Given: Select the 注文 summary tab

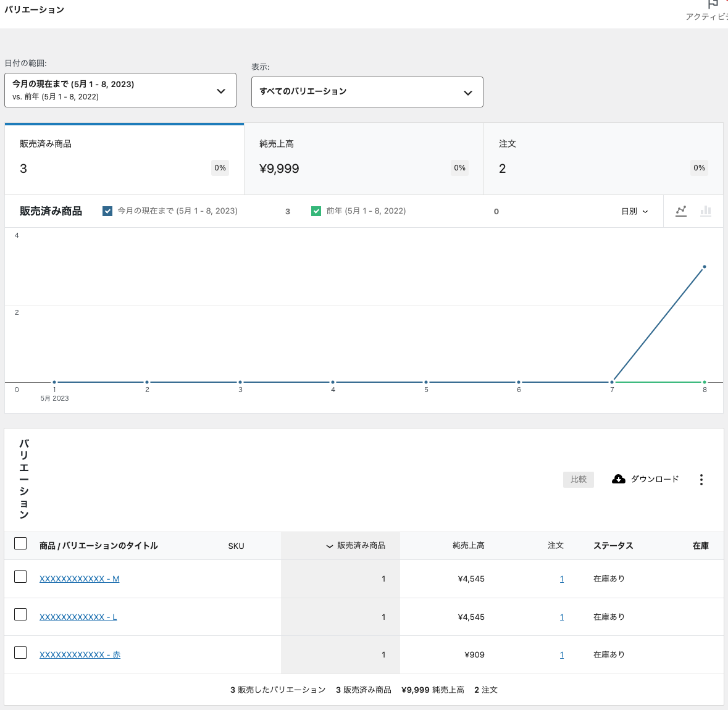Looking at the screenshot, I should pos(603,159).
